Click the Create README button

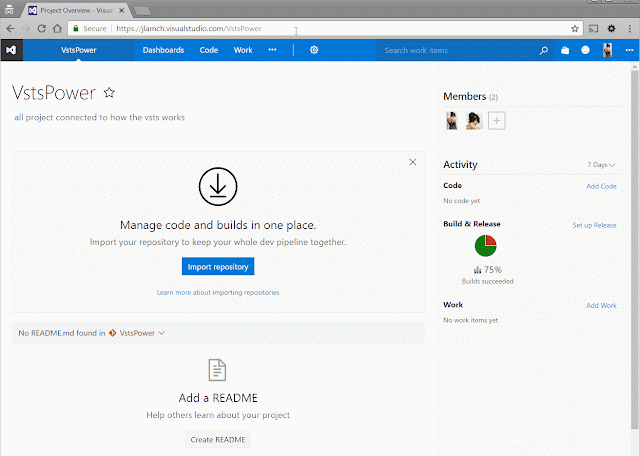[x=218, y=440]
